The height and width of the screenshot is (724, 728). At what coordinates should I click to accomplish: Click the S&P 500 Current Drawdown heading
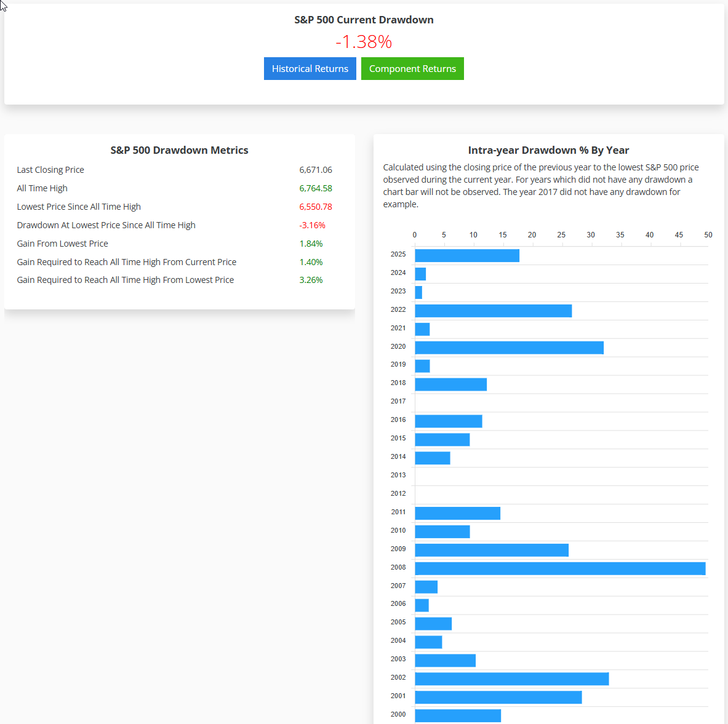364,20
